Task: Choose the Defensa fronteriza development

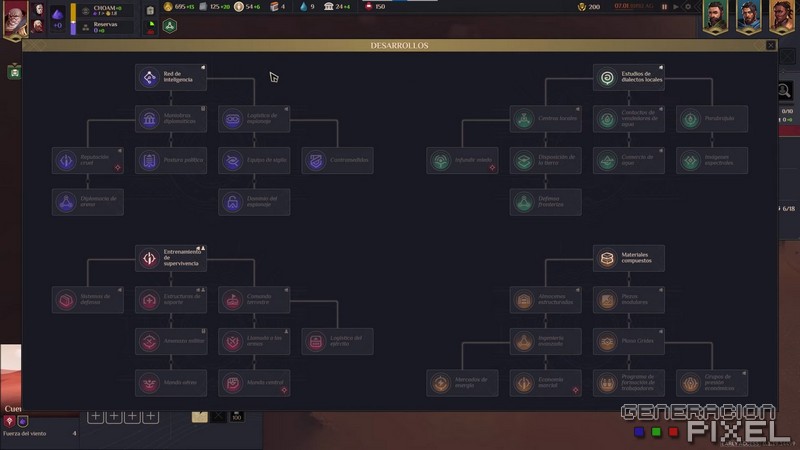Action: [545, 202]
